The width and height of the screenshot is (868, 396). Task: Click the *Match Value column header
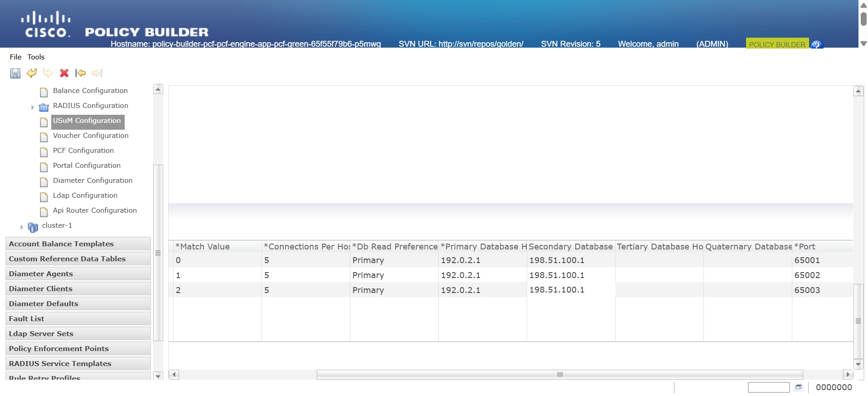[x=217, y=246]
